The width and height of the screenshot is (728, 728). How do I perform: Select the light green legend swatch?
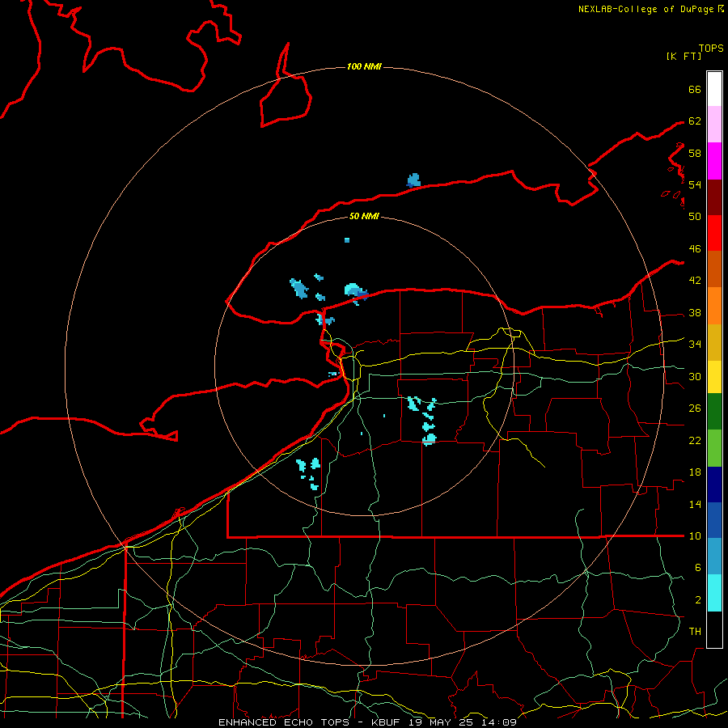coord(714,448)
